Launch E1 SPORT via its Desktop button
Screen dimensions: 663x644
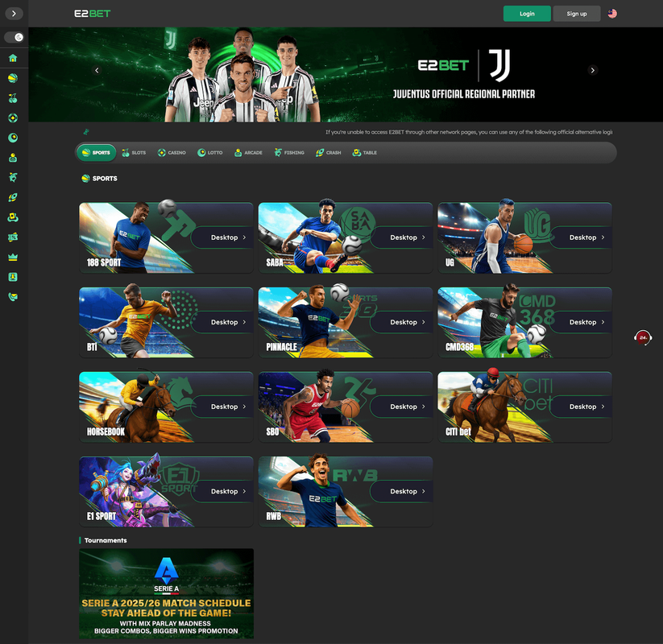tap(222, 491)
